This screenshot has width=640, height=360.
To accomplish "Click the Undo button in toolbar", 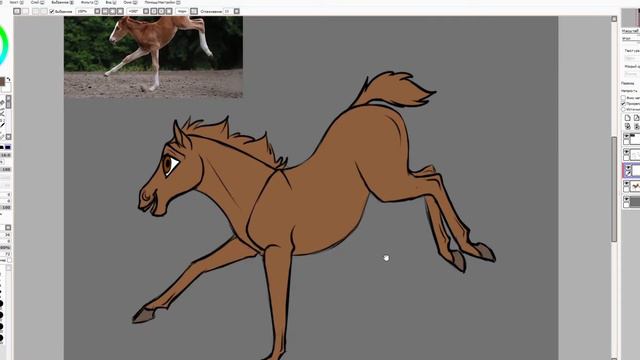I will point(17,11).
